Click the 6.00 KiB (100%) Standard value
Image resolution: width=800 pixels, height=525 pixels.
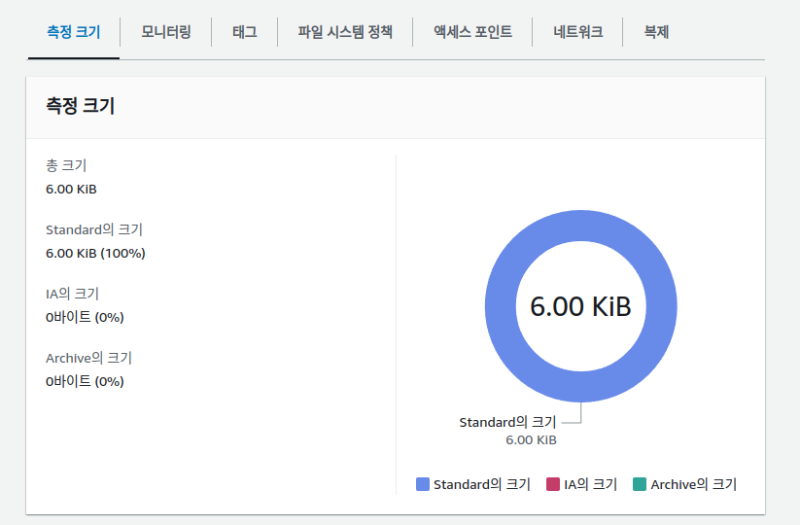pos(95,253)
